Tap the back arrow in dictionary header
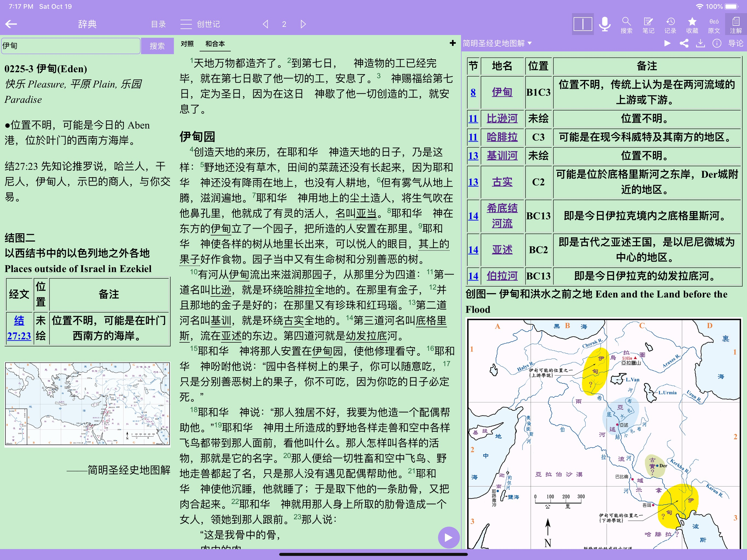Viewport: 747px width, 560px height. click(x=11, y=24)
